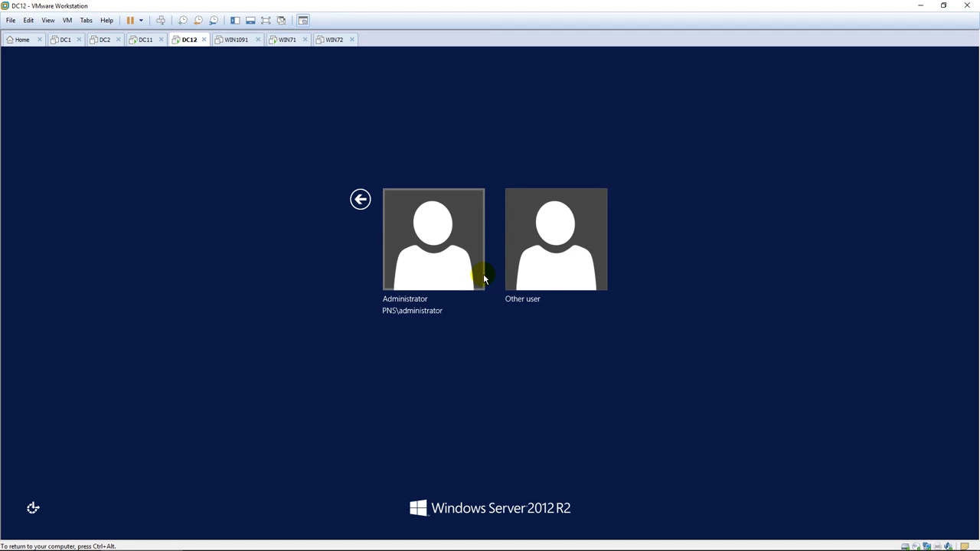Screen dimensions: 980x551
Task: Click the hard disk status icon
Action: [905, 546]
